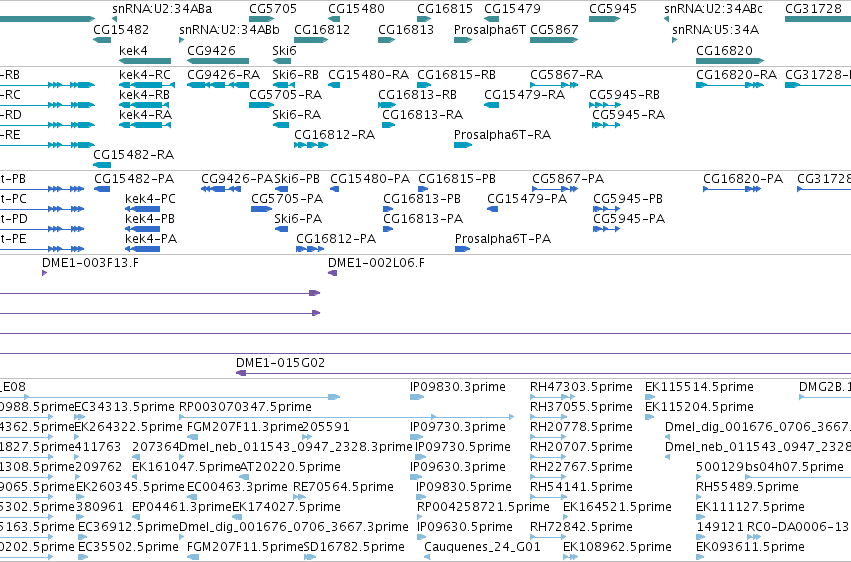Screen dimensions: 851x562
Task: Select the CG16820-RA transcript label
Action: click(x=736, y=74)
